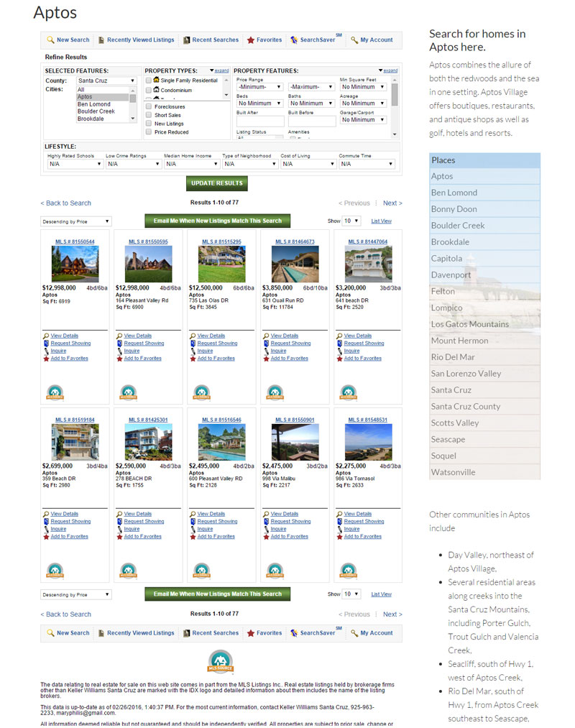Screen dimensions: 575x728
Task: Check the Foreclosures checkbox
Action: tap(148, 106)
